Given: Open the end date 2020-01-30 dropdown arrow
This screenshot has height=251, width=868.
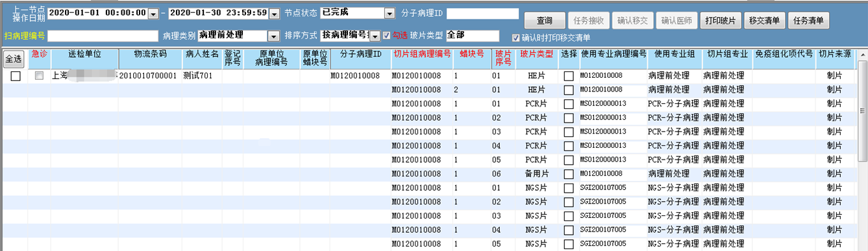Looking at the screenshot, I should [275, 14].
